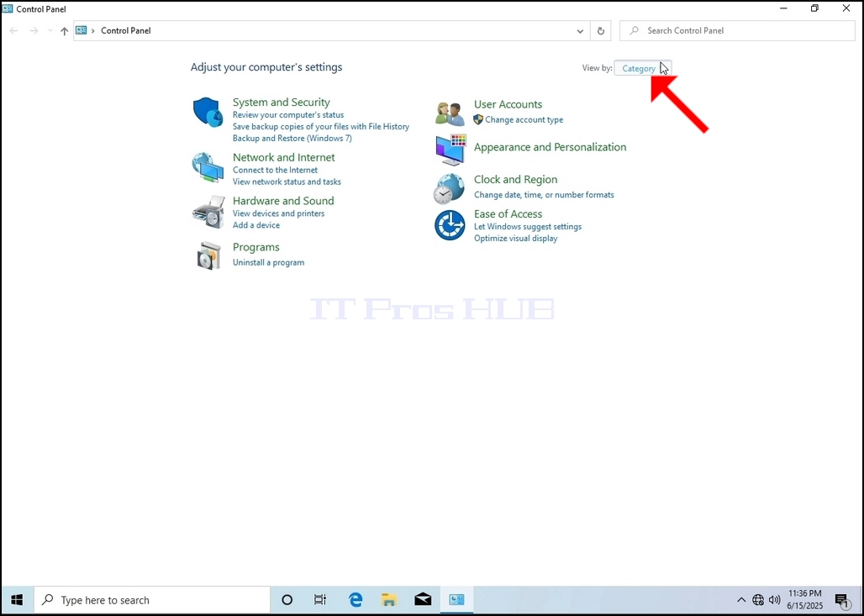The image size is (864, 616).
Task: Open the Clock and Region globe icon
Action: [x=449, y=188]
